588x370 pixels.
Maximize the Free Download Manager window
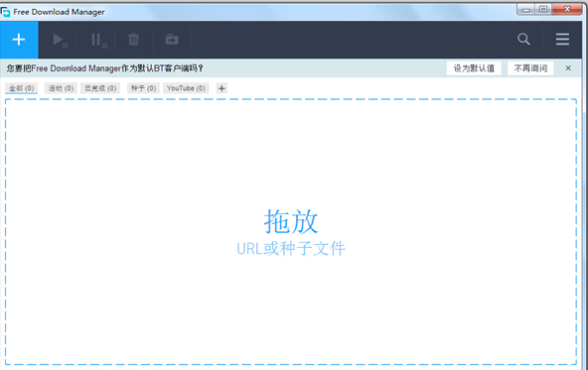point(543,9)
